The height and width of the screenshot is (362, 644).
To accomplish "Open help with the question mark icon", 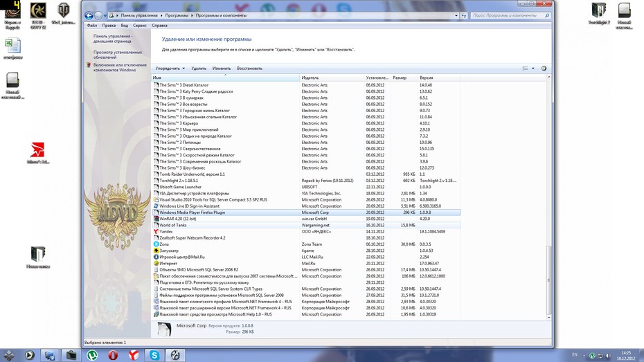I will coord(544,69).
